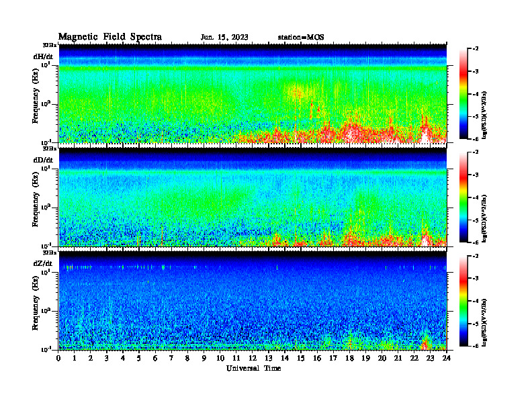
Task: Select the date text "Jun. 15, 2023"
Action: (224, 38)
